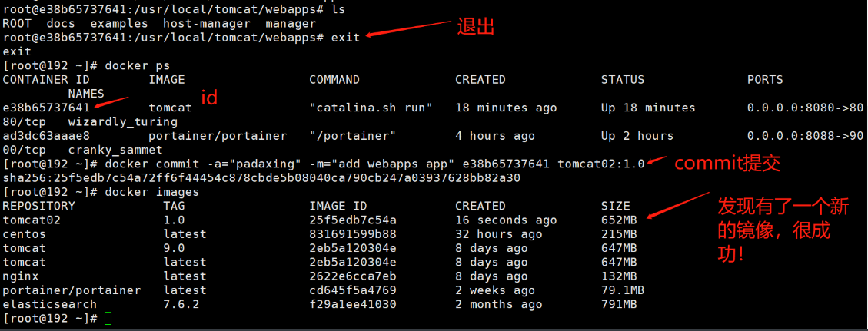
Task: Select container ID e38b65737641 in the tomcat row
Action: tap(46, 108)
